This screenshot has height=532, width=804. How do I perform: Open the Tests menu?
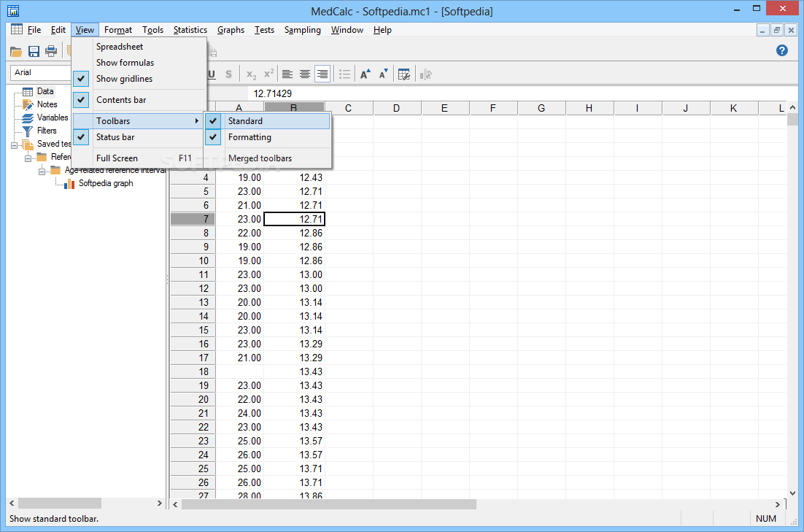point(264,30)
